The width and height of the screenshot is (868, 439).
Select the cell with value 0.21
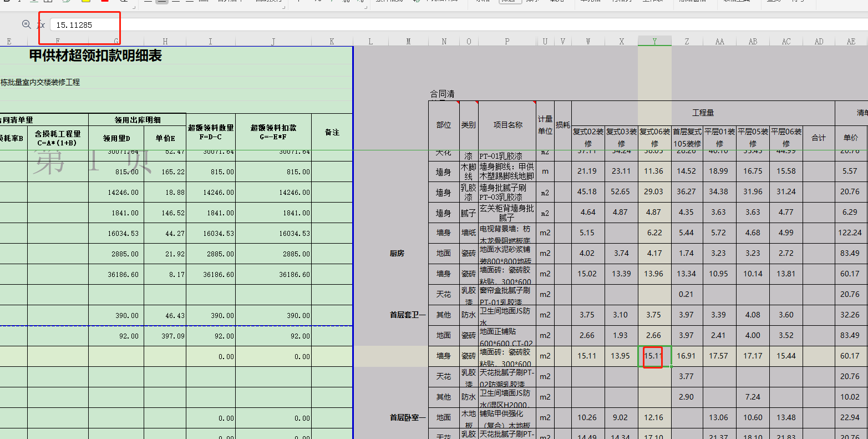click(x=687, y=295)
